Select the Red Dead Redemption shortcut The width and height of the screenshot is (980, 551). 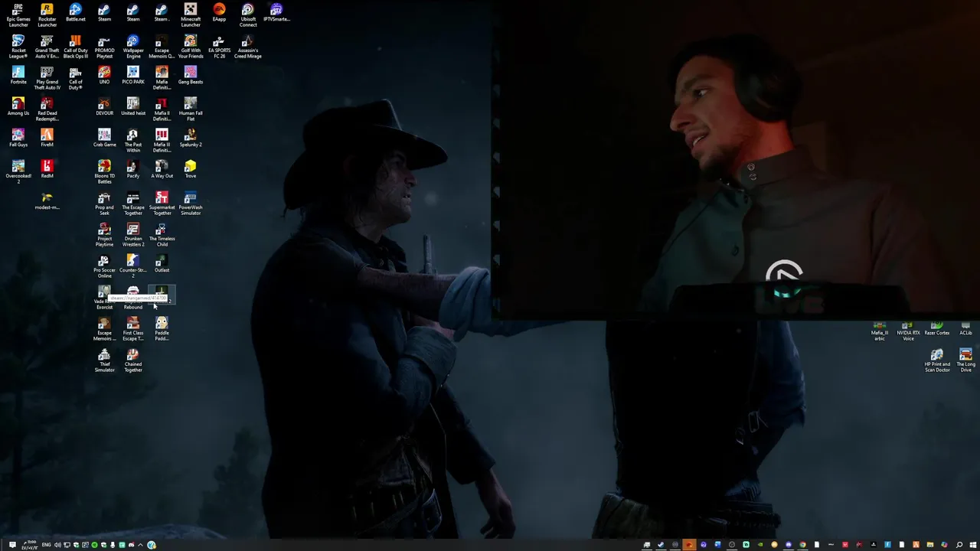point(47,109)
